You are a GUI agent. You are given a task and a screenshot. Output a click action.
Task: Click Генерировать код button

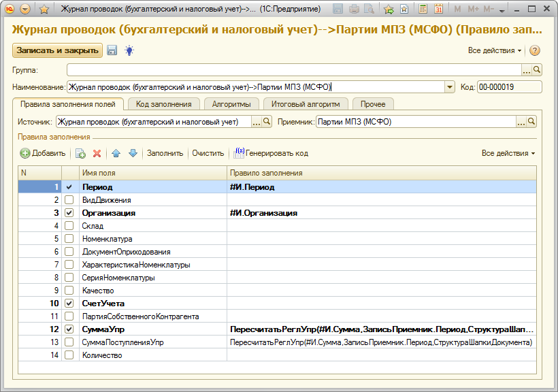click(x=271, y=154)
